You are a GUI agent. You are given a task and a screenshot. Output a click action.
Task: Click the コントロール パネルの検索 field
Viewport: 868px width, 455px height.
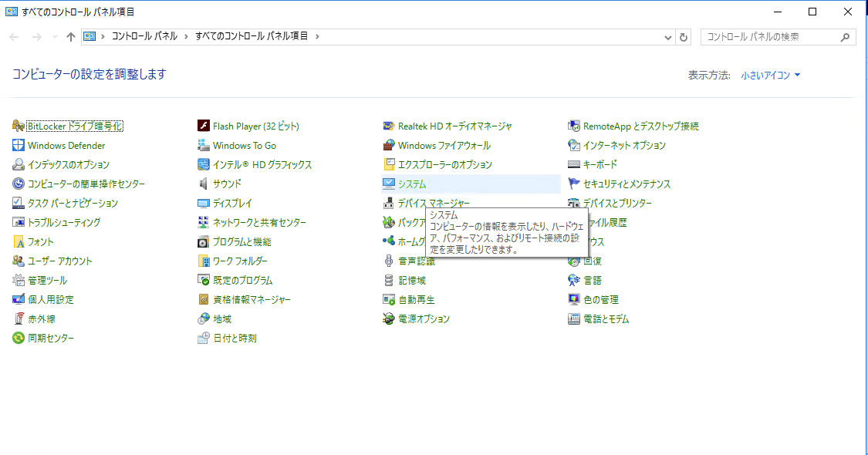778,37
